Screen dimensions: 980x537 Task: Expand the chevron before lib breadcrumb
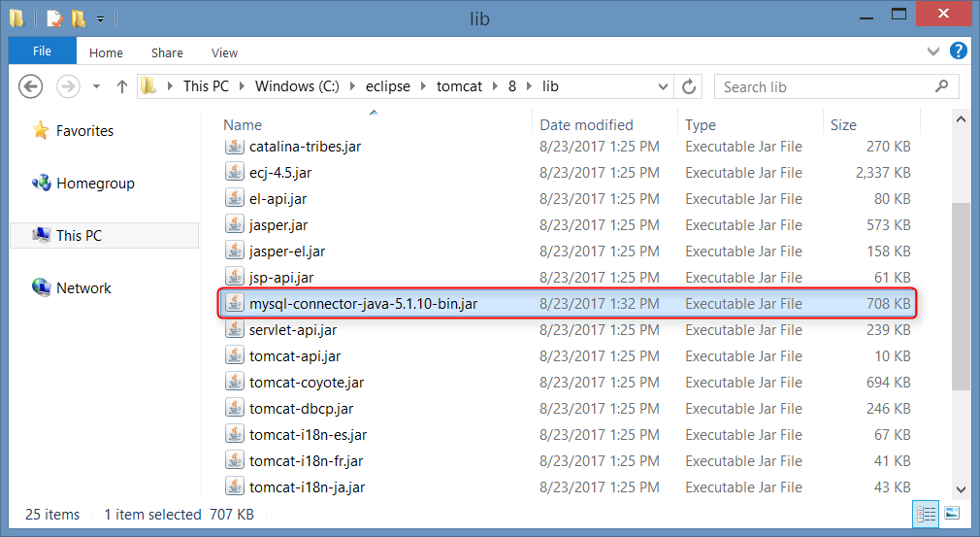[530, 86]
